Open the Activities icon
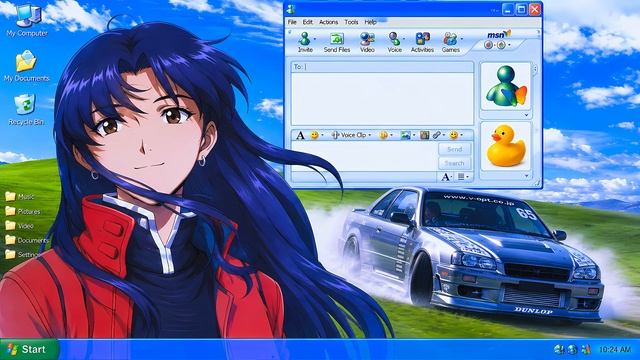640x360 pixels. [x=422, y=39]
